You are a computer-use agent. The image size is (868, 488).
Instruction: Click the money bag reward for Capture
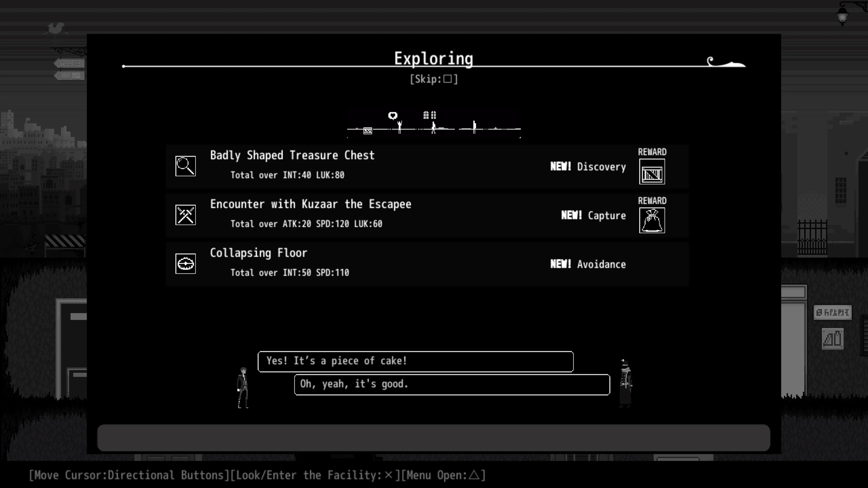coord(652,221)
